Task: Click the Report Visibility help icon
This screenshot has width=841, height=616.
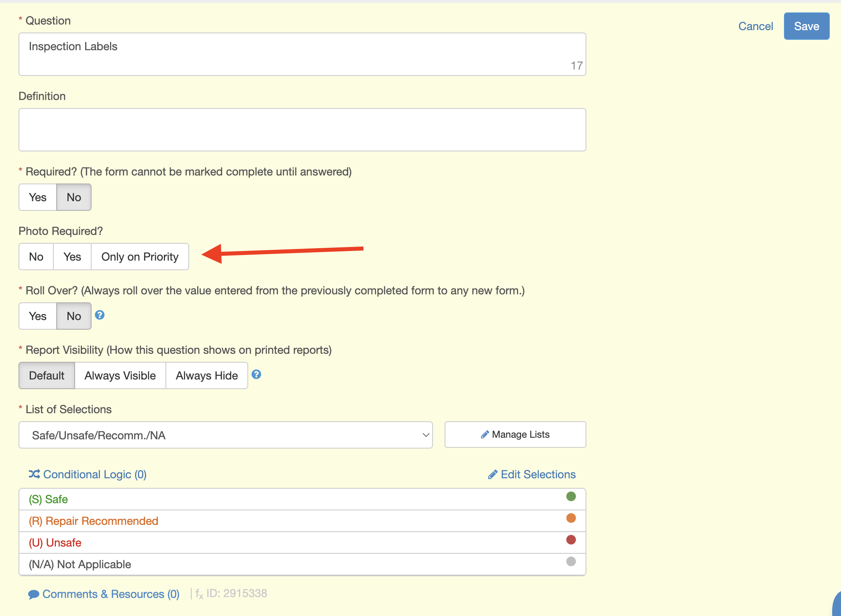Action: [256, 374]
